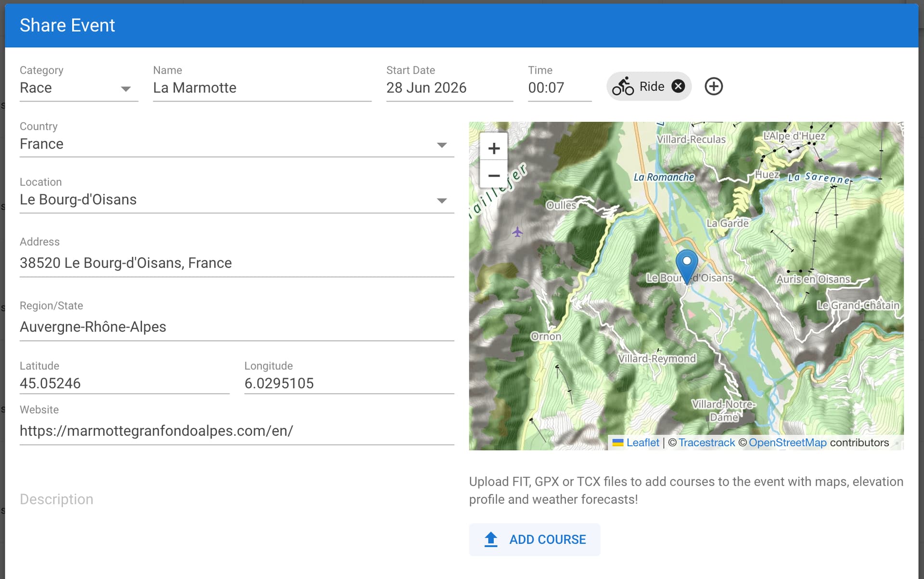The height and width of the screenshot is (579, 924).
Task: Click the Time field
Action: tap(559, 88)
